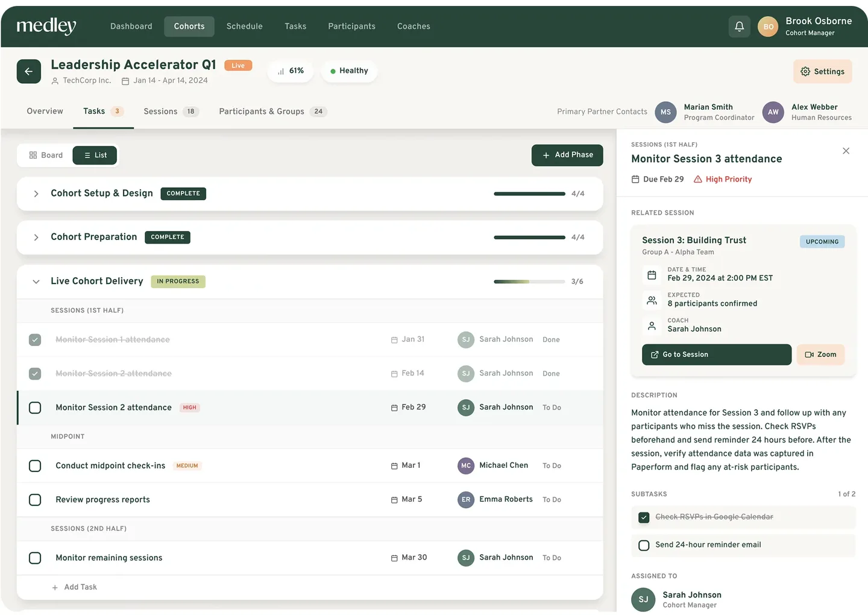
Task: Open cohort Settings
Action: coord(822,72)
